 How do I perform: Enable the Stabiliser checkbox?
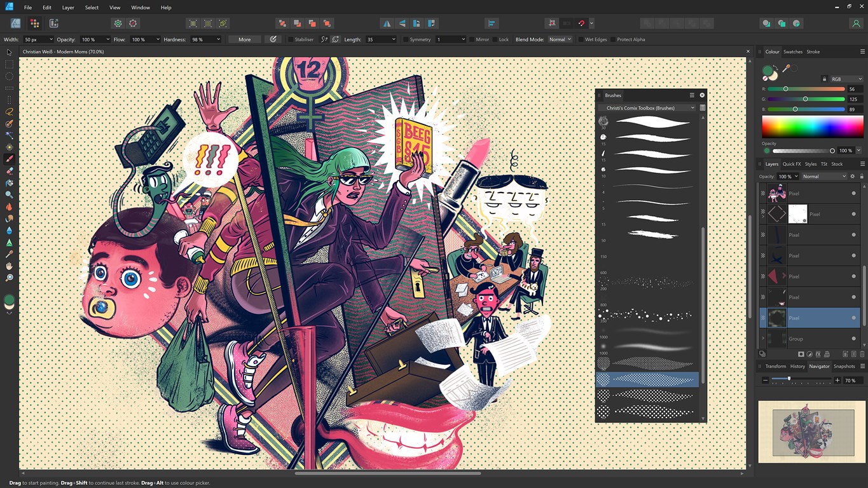(291, 39)
